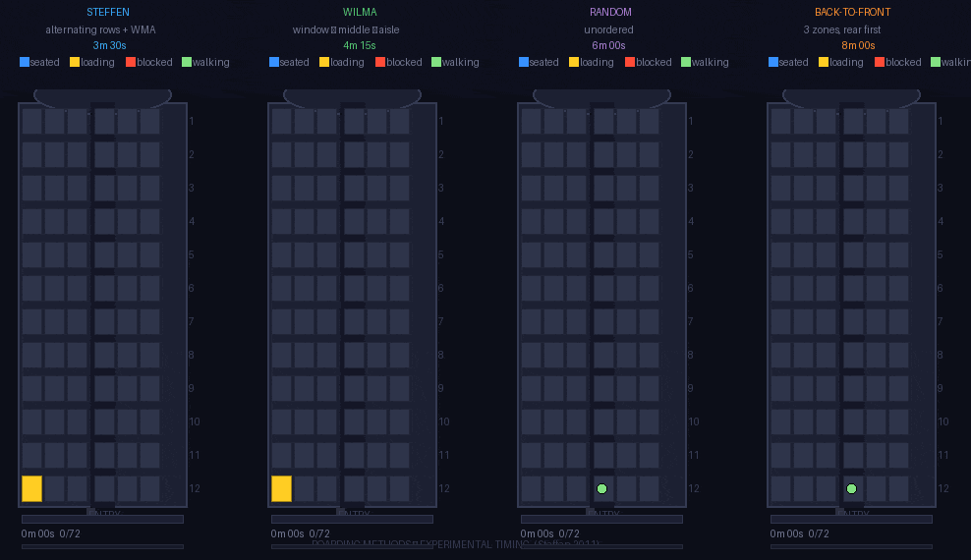Click row number 12 beside Steffen cabin
Screen dimensions: 971x560
point(195,488)
